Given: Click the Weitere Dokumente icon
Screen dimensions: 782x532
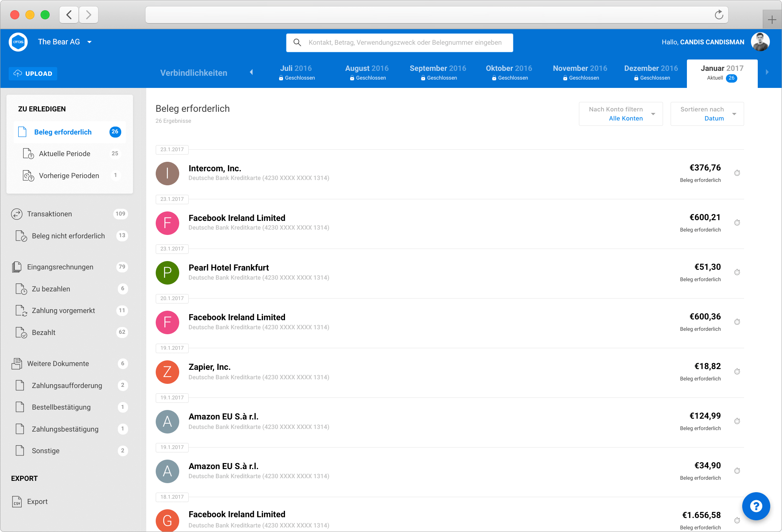Looking at the screenshot, I should pyautogui.click(x=17, y=364).
